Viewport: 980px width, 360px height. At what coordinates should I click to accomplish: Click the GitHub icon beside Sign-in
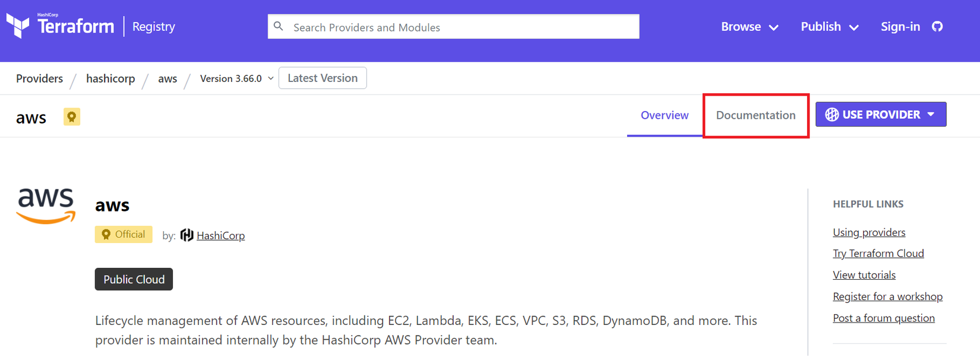tap(937, 27)
